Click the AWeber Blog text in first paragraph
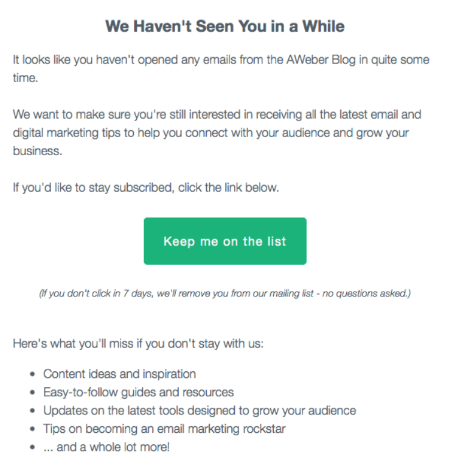 tap(321, 60)
